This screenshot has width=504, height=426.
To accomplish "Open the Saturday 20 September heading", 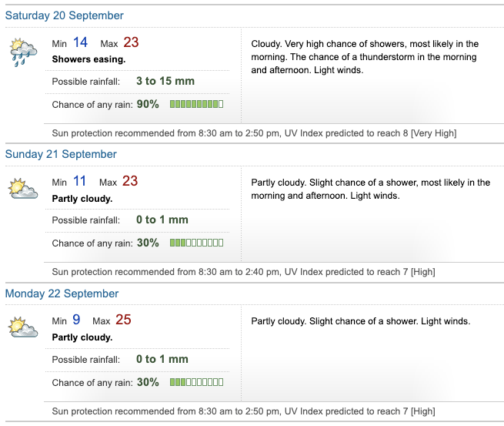I will 65,15.
